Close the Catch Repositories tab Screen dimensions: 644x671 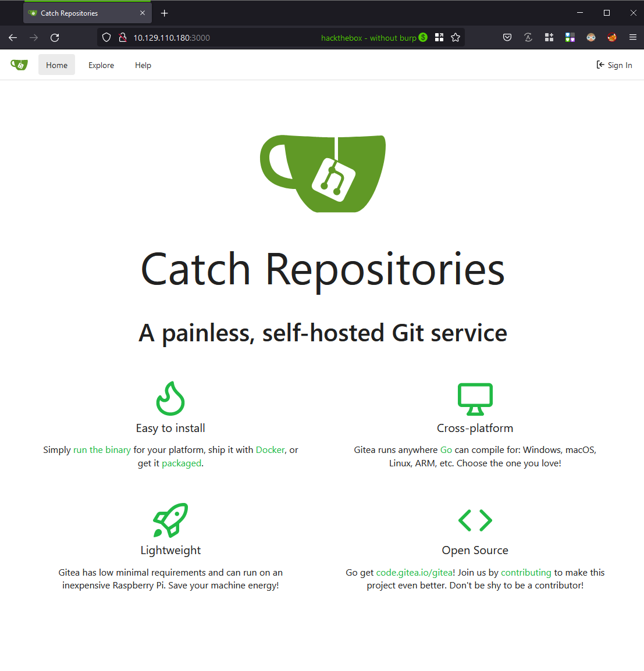143,13
